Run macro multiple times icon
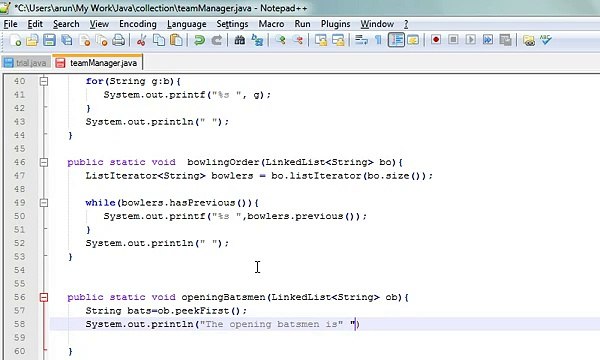Viewport: 600px width, 360px height. 488,40
